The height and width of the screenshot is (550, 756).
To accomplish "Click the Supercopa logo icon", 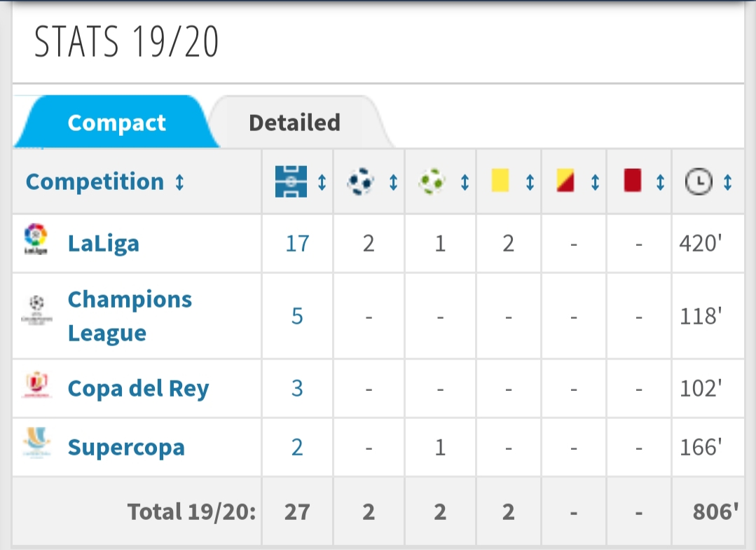I will 36,443.
